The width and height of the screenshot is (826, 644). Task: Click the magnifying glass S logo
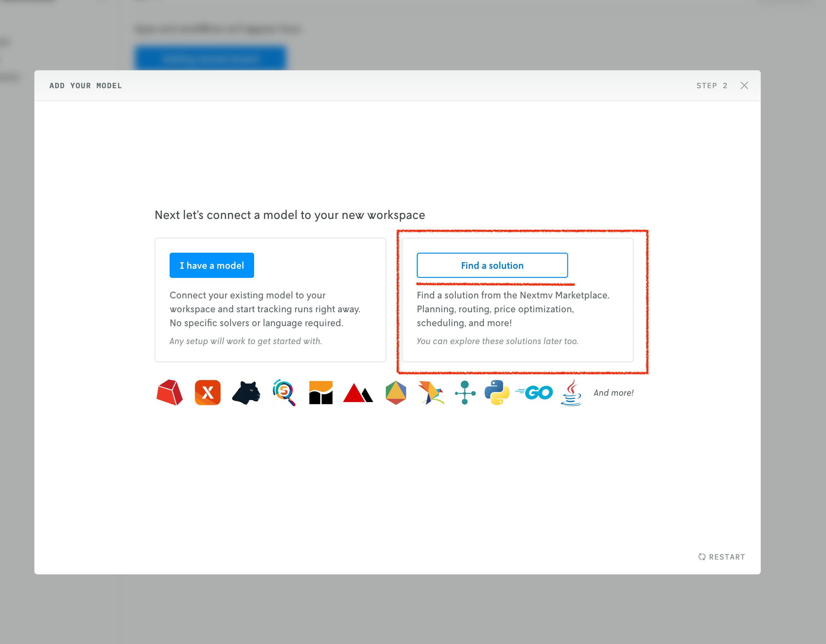click(x=284, y=393)
